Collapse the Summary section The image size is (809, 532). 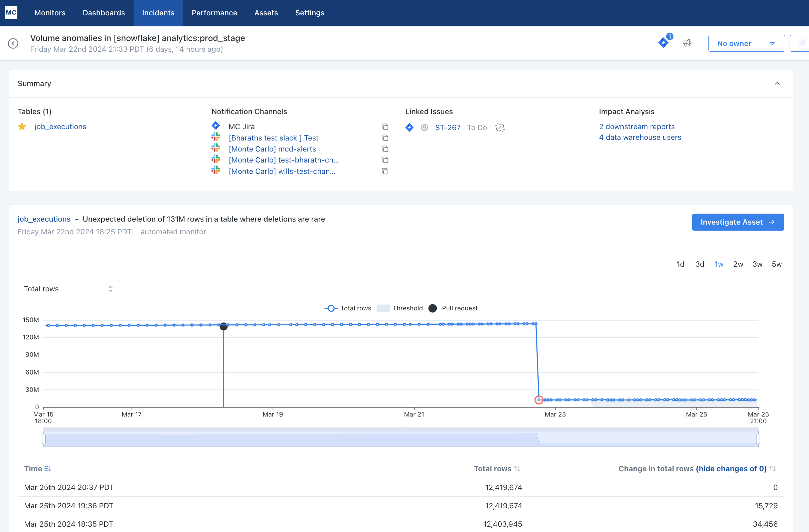coord(777,83)
